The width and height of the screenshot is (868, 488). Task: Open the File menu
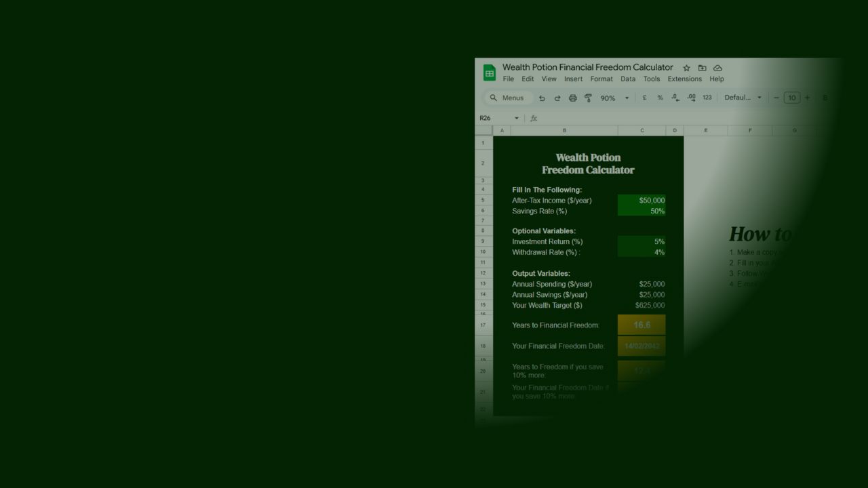point(509,79)
